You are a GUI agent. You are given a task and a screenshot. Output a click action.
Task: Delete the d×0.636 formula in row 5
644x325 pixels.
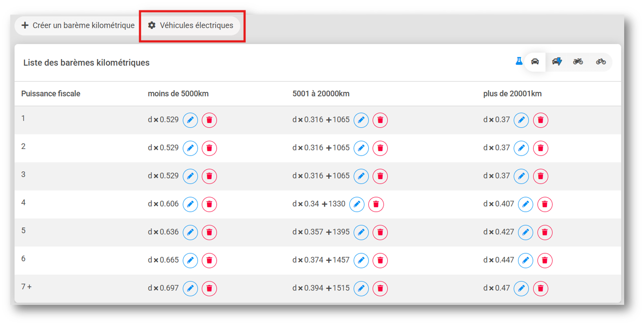pyautogui.click(x=209, y=232)
